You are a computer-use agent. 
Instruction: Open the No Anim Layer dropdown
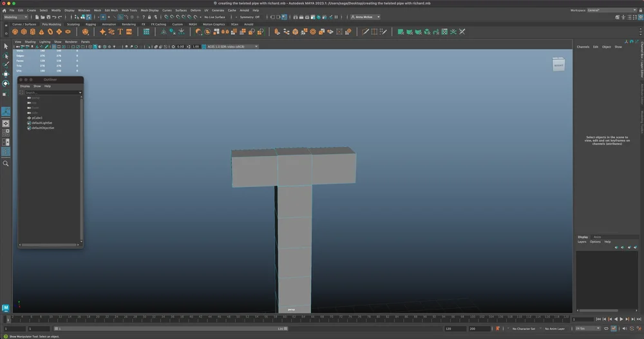pyautogui.click(x=554, y=329)
